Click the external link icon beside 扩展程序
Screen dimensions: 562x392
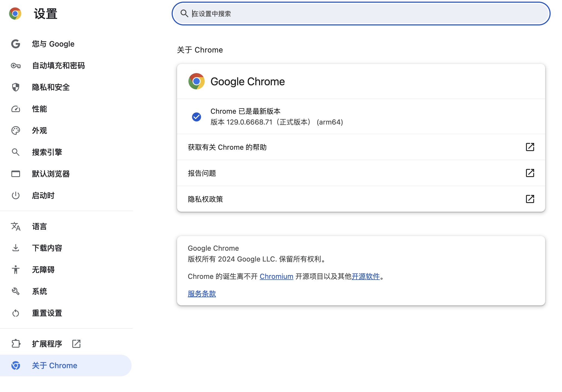coord(76,344)
